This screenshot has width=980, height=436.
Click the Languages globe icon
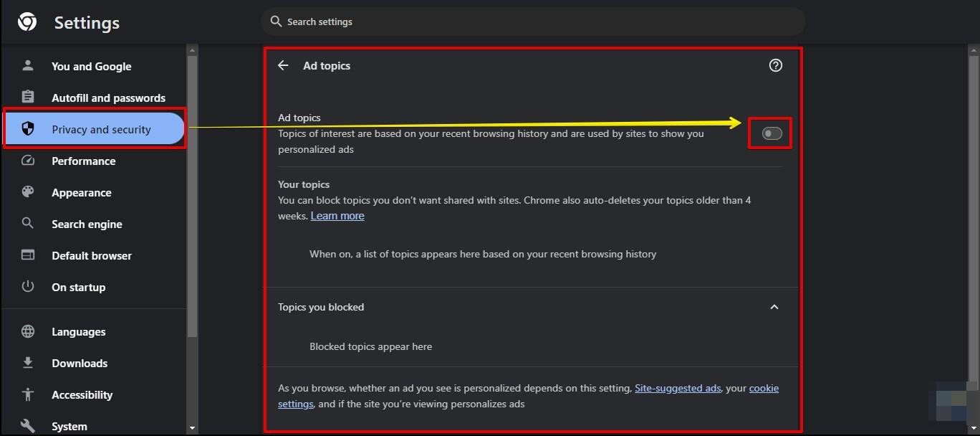tap(28, 331)
